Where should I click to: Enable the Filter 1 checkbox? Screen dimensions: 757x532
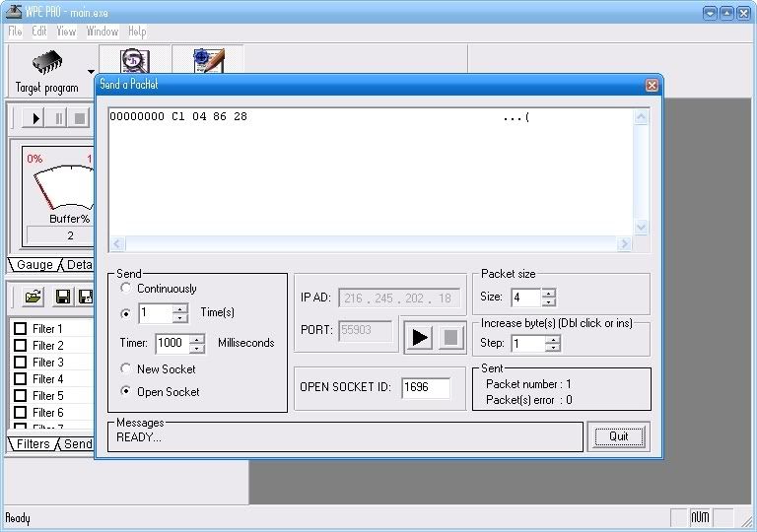(21, 329)
